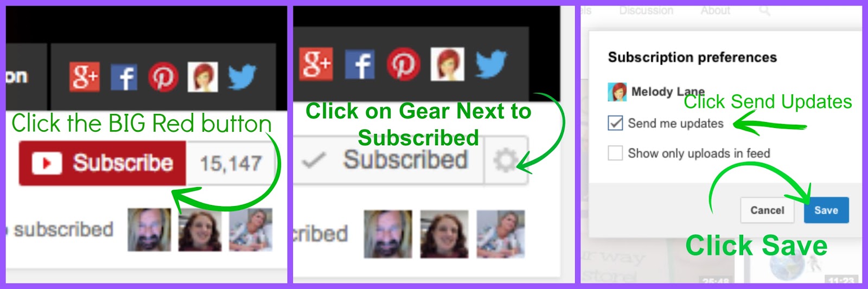Toggle the Send me updates checkbox

(615, 123)
